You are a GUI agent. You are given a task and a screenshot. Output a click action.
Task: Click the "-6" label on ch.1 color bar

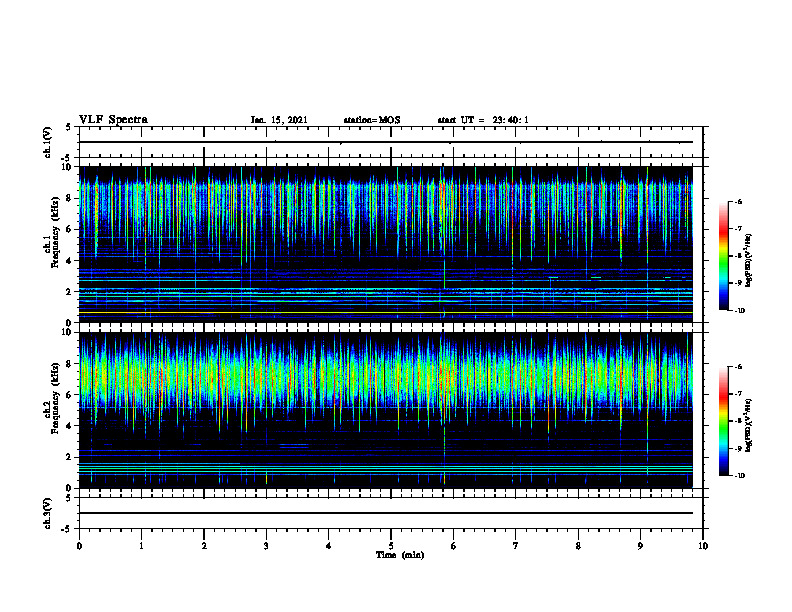coord(738,201)
